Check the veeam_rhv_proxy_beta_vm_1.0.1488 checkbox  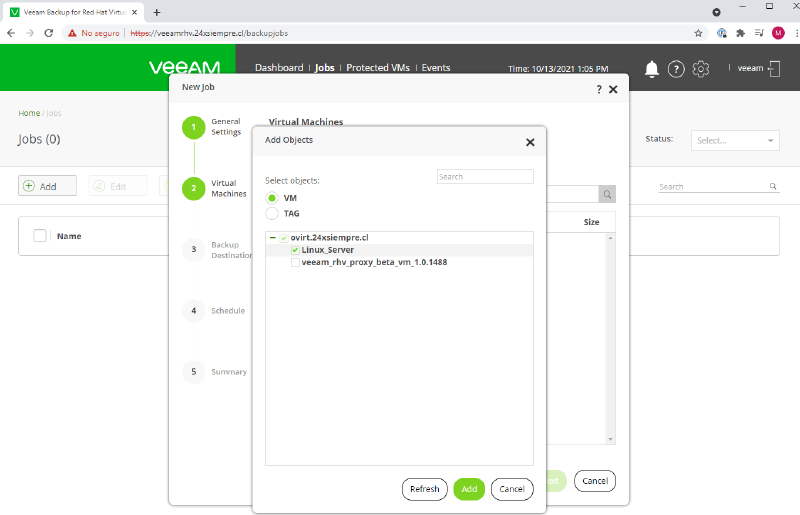click(295, 262)
